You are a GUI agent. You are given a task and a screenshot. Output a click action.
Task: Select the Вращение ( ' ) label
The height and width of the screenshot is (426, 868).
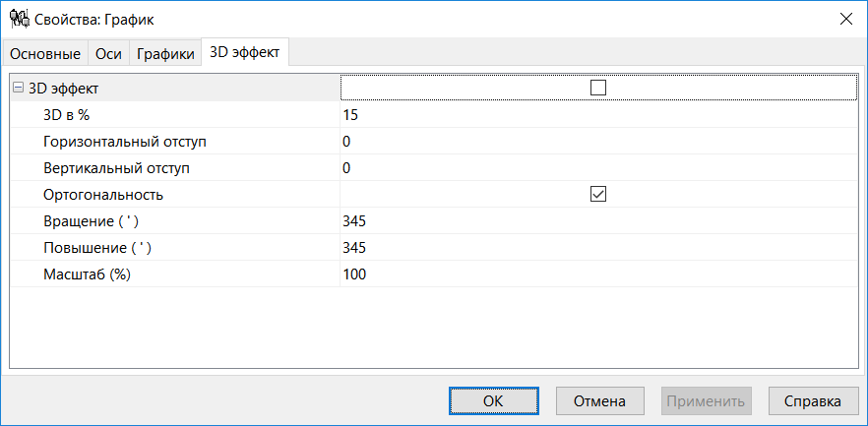click(91, 221)
